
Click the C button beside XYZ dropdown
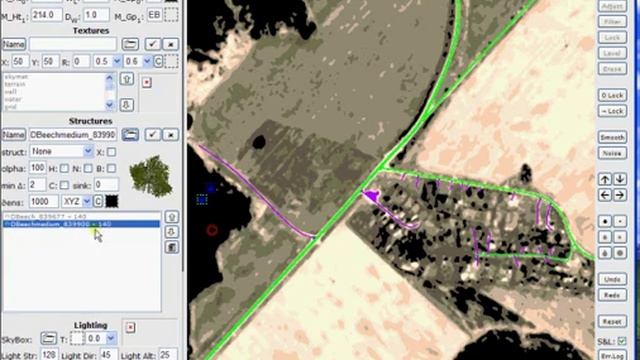(98, 201)
